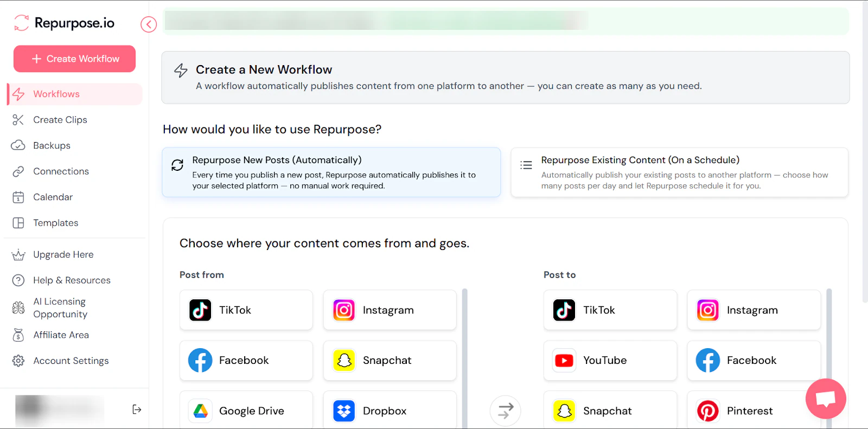Choose Pinterest under Post to

754,410
